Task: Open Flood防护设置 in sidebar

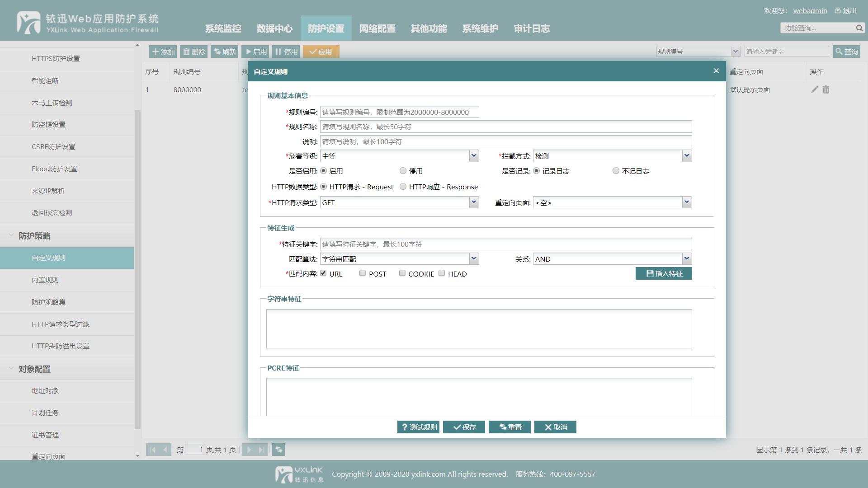Action: (x=67, y=169)
